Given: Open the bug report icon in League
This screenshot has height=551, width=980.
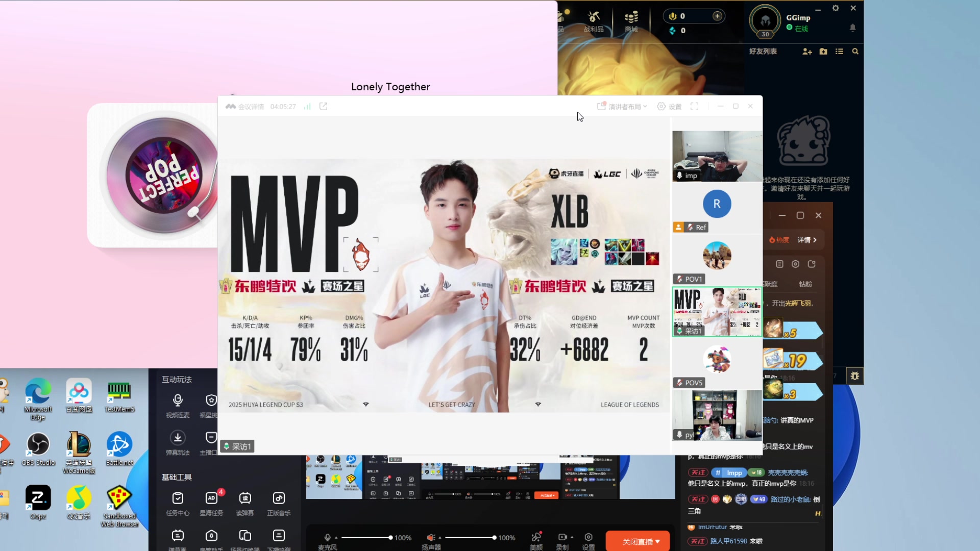Looking at the screenshot, I should coord(855,376).
